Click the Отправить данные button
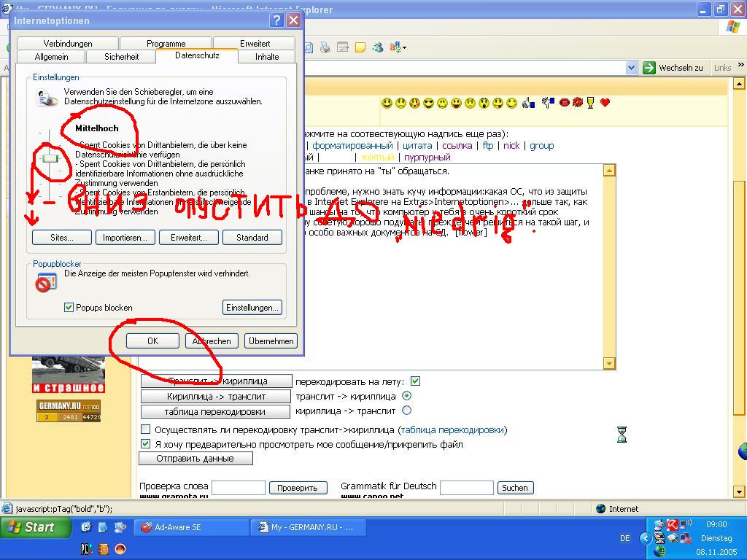This screenshot has height=560, width=747. pyautogui.click(x=195, y=459)
